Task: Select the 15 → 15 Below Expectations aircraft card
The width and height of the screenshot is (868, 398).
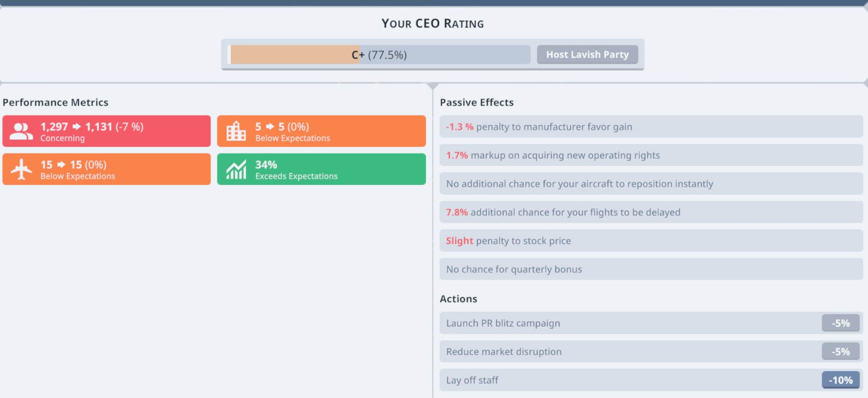Action: (106, 169)
